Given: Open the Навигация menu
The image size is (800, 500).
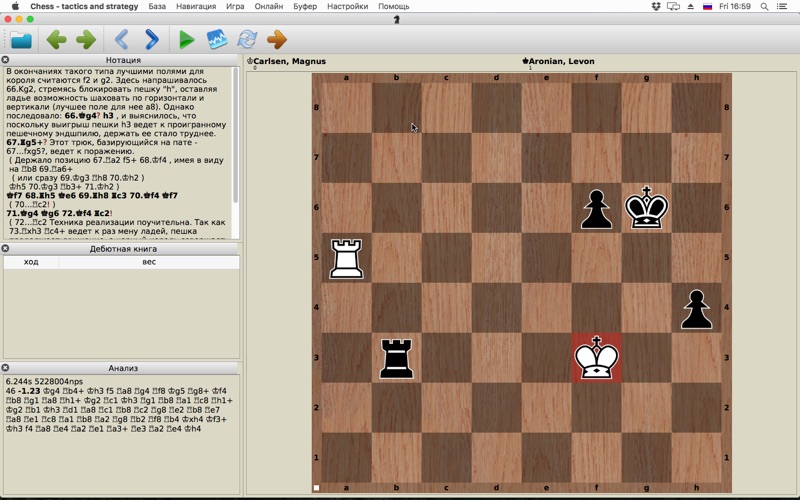Looking at the screenshot, I should pos(196,6).
